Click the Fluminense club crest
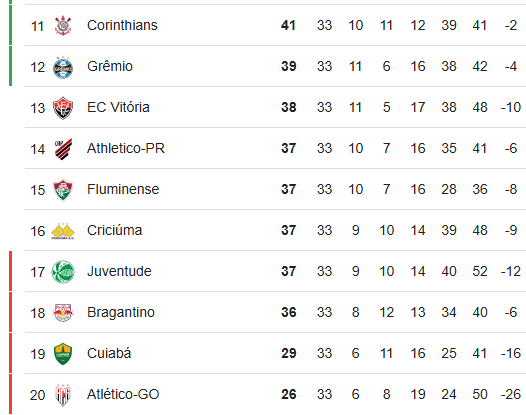Screen dimensions: 526x415 63,190
